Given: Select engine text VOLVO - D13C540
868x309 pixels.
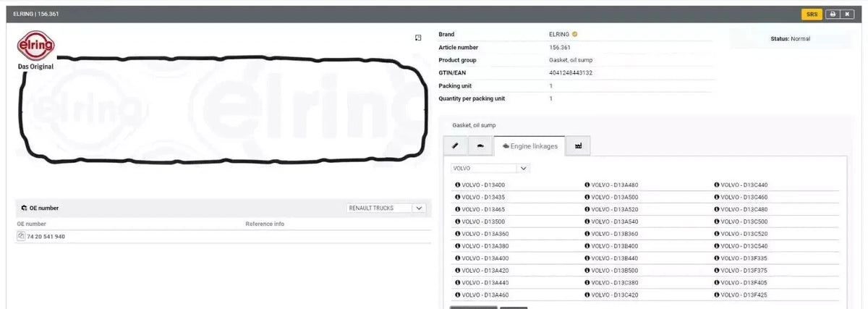Looking at the screenshot, I should pos(744,246).
